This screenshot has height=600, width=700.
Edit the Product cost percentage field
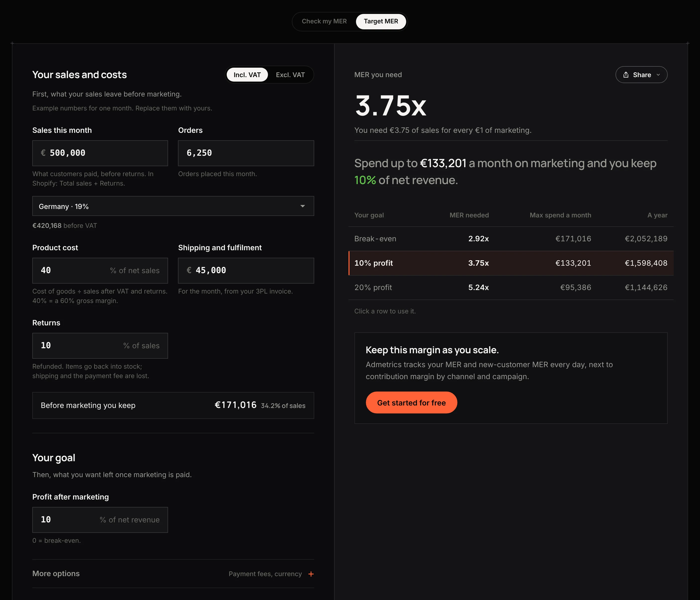coord(100,271)
